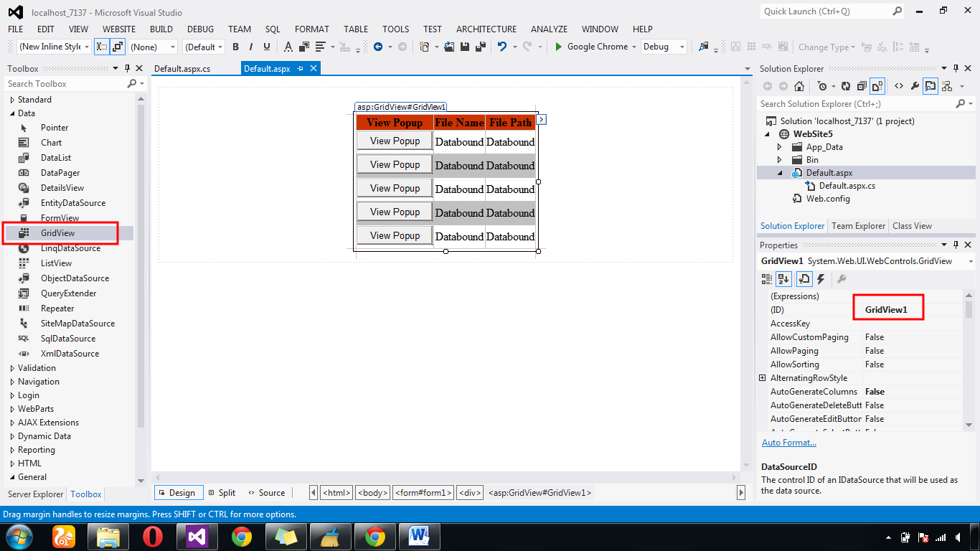Image resolution: width=980 pixels, height=551 pixels.
Task: Select the Chart control in Toolbox
Action: click(x=52, y=143)
